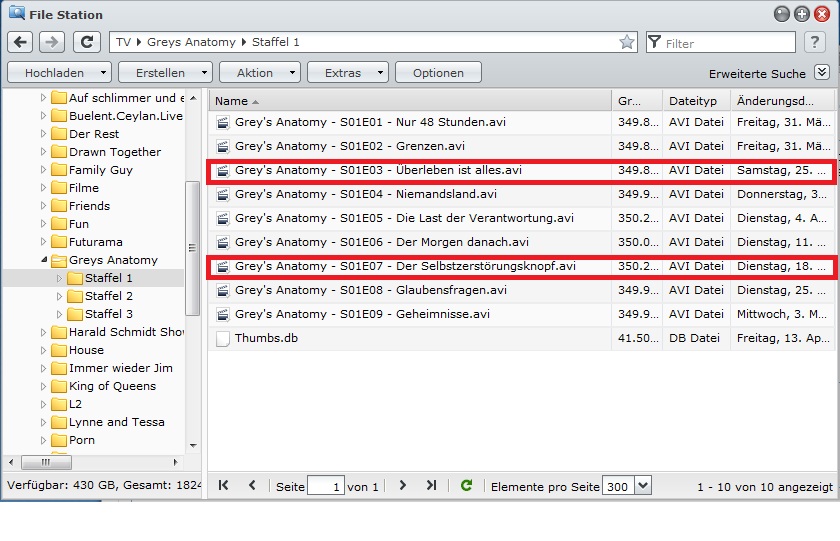Select the Buelent.Ceylan.Live folder
840x541 pixels.
pos(126,116)
